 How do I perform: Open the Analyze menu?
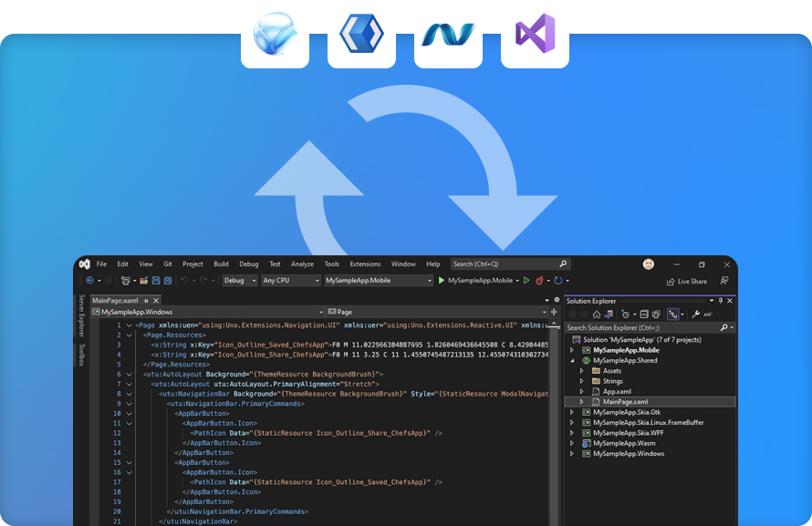tap(302, 263)
